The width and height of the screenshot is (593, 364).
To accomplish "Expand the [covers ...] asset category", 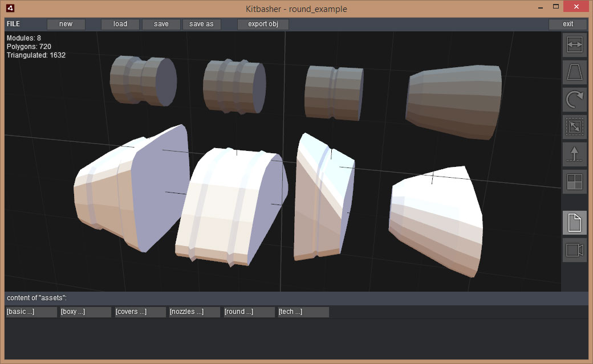I will tap(140, 312).
